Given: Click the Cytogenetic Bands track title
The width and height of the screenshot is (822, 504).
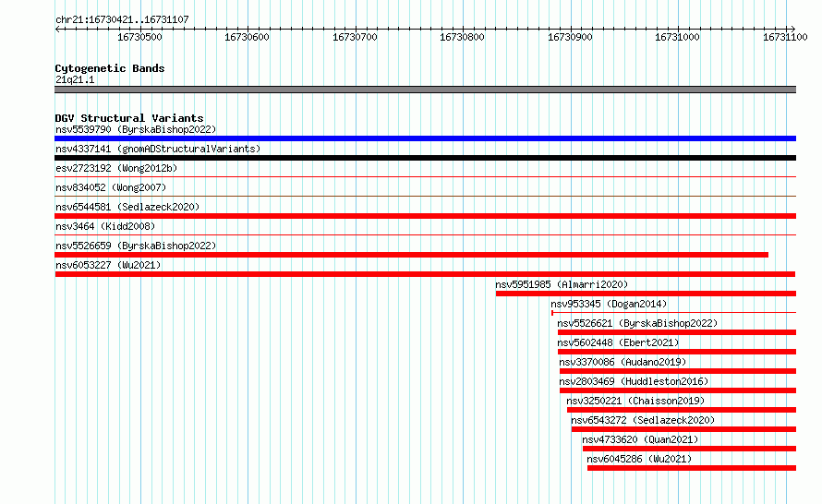Looking at the screenshot, I should [110, 68].
